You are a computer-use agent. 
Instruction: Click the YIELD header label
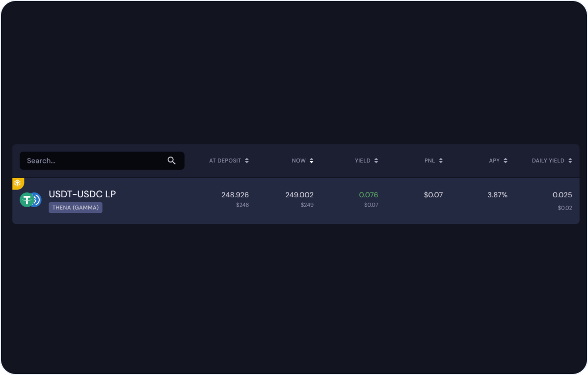(363, 161)
